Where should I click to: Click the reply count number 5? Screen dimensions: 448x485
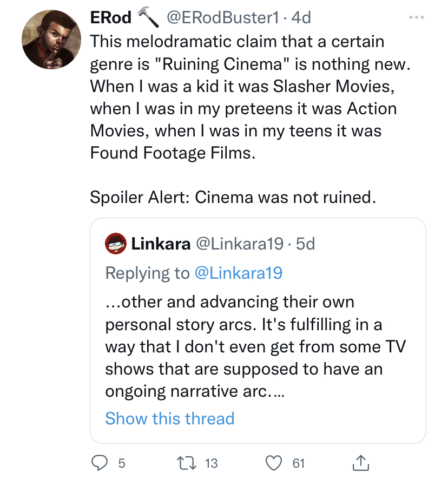(x=122, y=463)
